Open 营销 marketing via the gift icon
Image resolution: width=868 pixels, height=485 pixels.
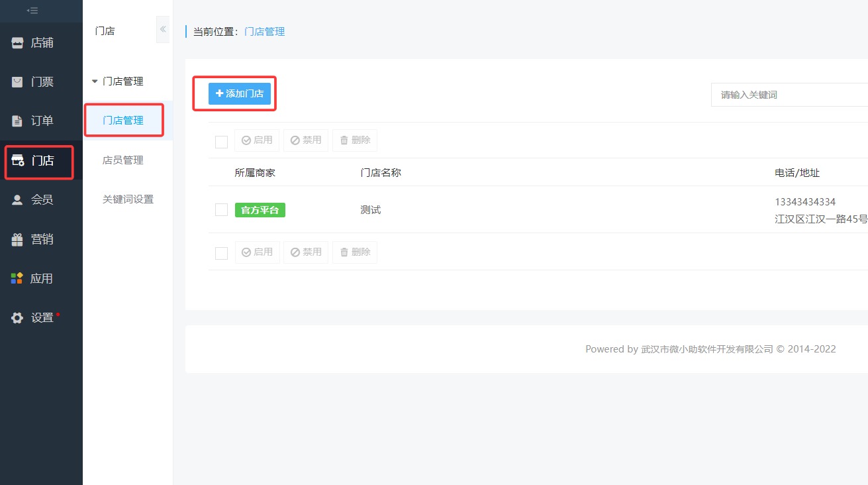click(x=18, y=239)
